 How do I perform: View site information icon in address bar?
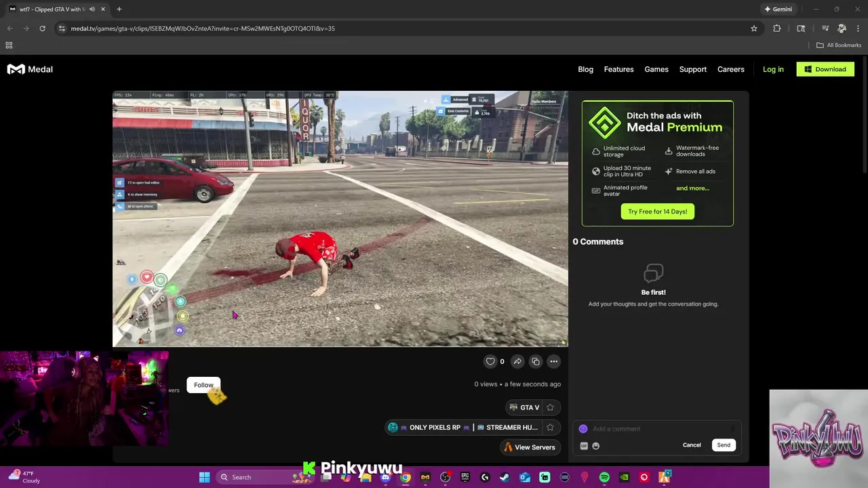coord(62,28)
